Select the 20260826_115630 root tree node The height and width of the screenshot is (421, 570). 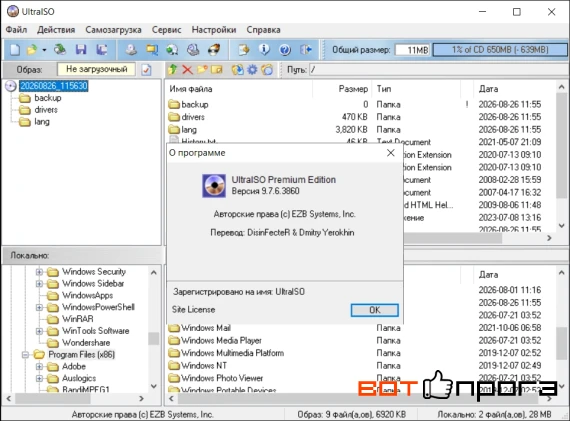[54, 86]
